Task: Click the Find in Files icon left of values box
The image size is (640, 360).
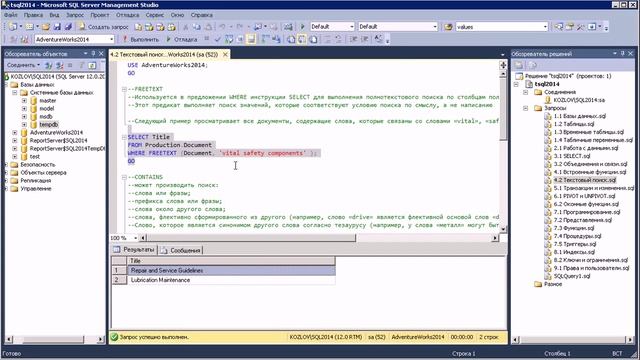Action: point(449,27)
